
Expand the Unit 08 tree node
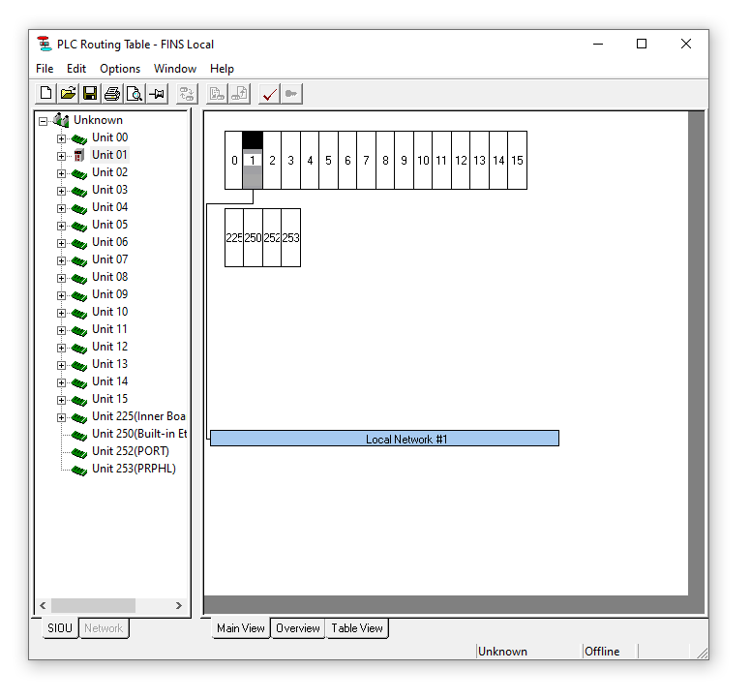pos(61,278)
